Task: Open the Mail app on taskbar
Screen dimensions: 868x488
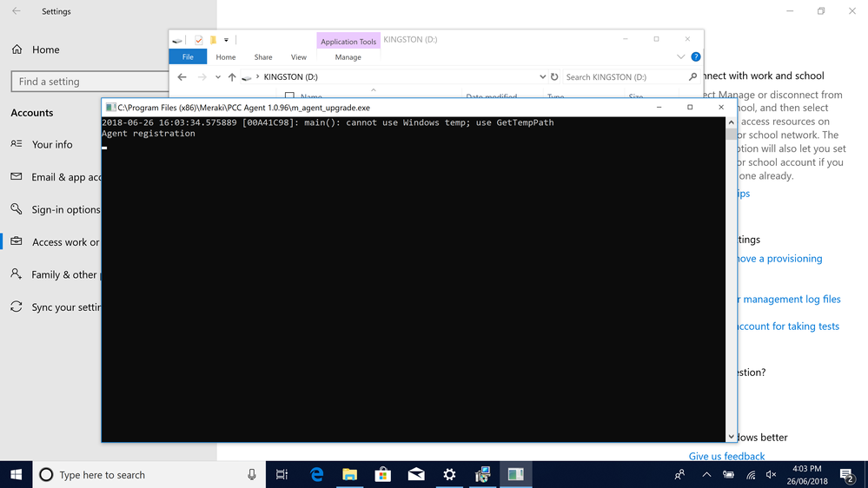Action: (416, 474)
